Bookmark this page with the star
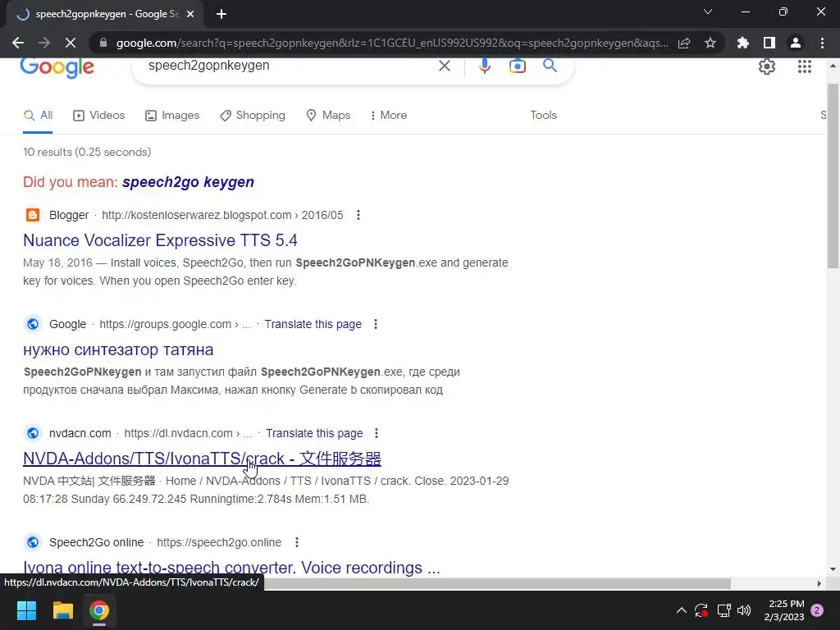 pyautogui.click(x=710, y=43)
